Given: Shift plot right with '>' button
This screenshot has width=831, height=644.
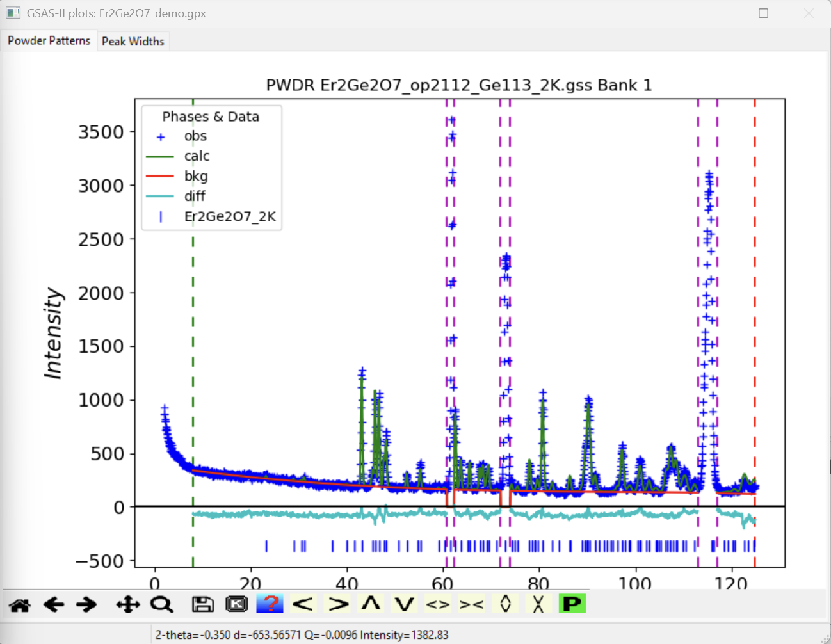Looking at the screenshot, I should [337, 604].
